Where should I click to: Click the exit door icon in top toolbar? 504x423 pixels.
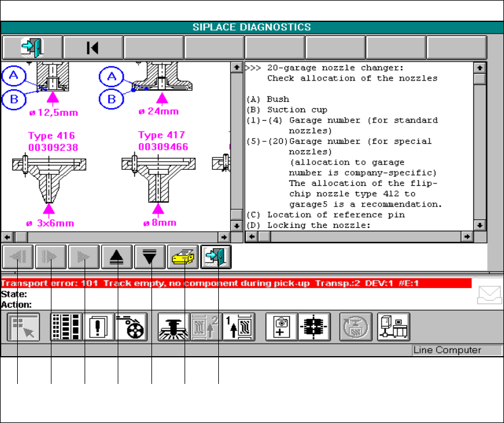tap(33, 48)
